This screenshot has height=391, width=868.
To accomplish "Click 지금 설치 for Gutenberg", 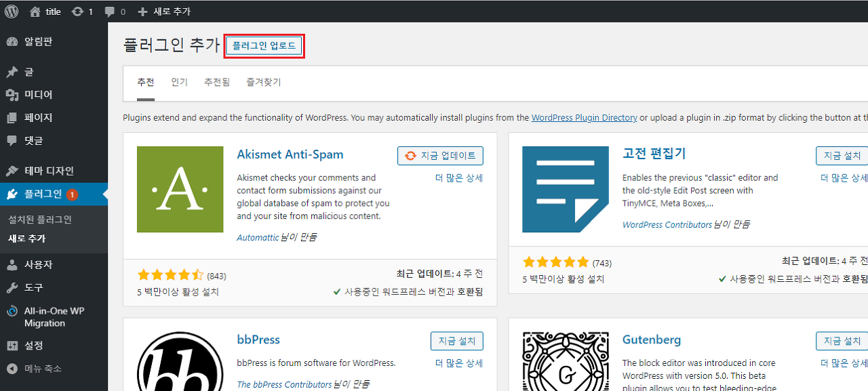I will click(842, 341).
